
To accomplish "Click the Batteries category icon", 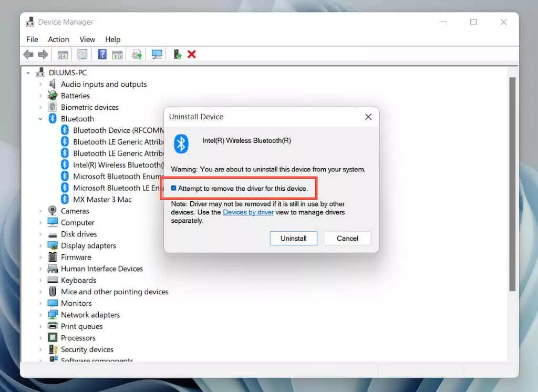I will pos(53,96).
